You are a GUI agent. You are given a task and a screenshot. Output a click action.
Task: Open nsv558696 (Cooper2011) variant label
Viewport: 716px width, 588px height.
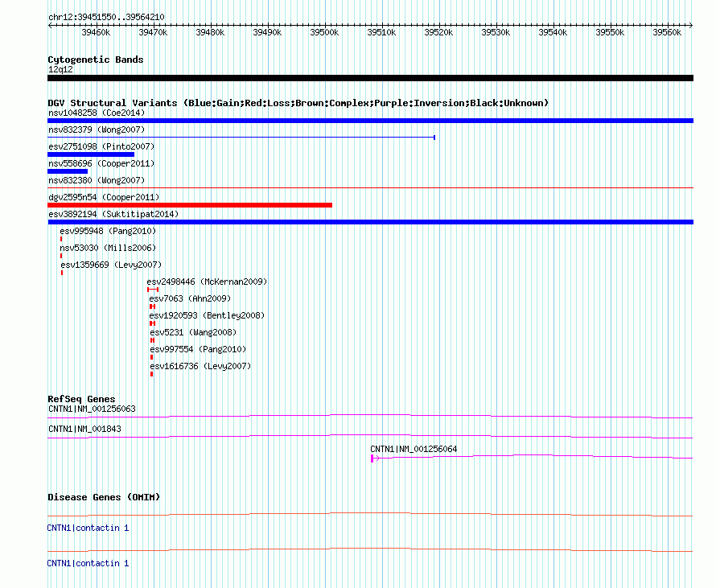[x=101, y=163]
